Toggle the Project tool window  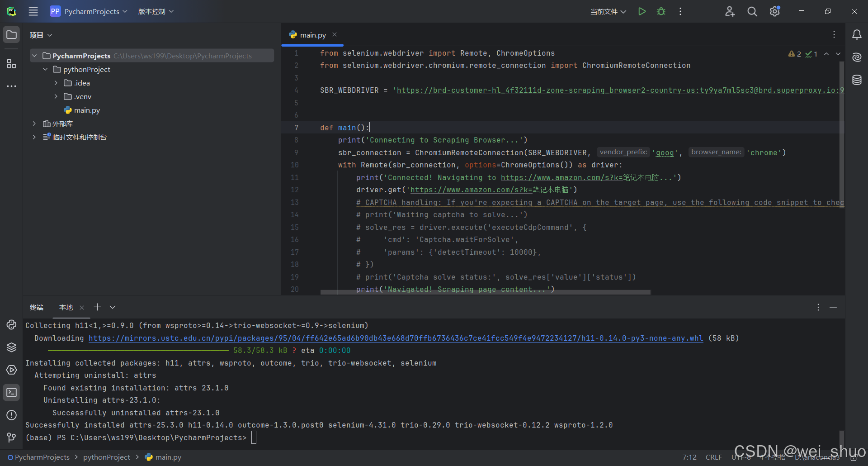pyautogui.click(x=11, y=35)
